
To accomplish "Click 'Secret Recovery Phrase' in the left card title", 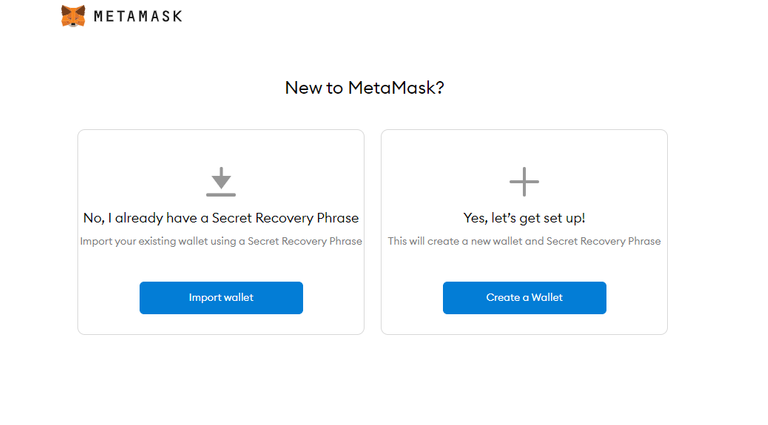I will pos(285,218).
